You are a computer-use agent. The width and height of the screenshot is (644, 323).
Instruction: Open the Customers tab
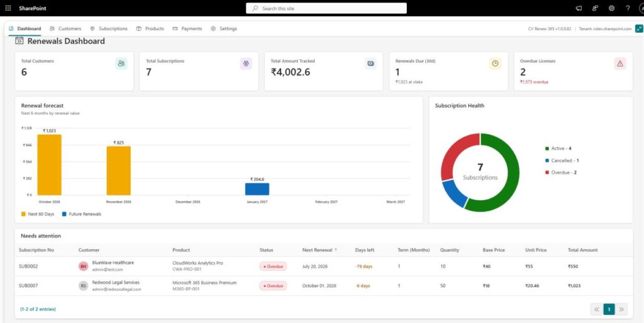(x=65, y=29)
